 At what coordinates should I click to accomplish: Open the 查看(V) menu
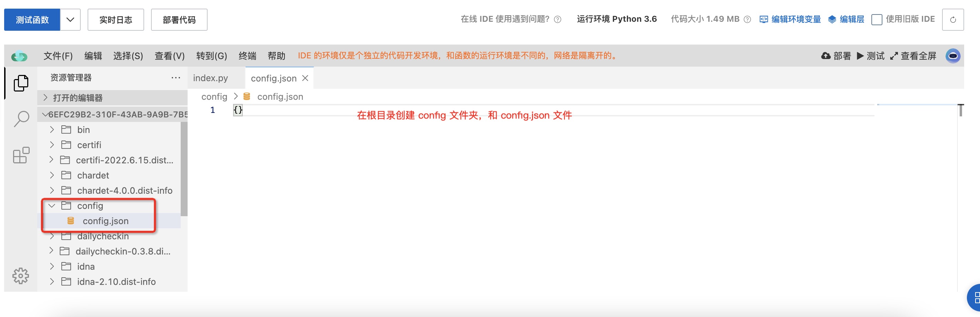coord(170,56)
